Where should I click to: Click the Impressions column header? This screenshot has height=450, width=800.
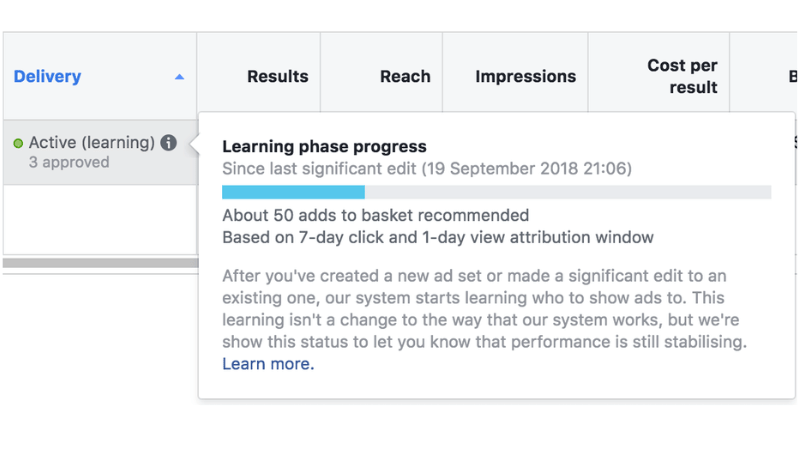(525, 77)
